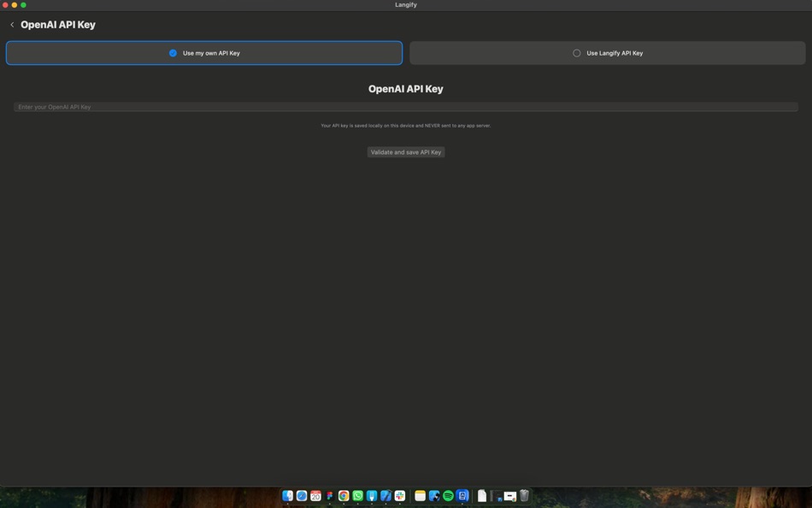The width and height of the screenshot is (812, 508).
Task: Open WhatsApp from the dock
Action: (357, 495)
